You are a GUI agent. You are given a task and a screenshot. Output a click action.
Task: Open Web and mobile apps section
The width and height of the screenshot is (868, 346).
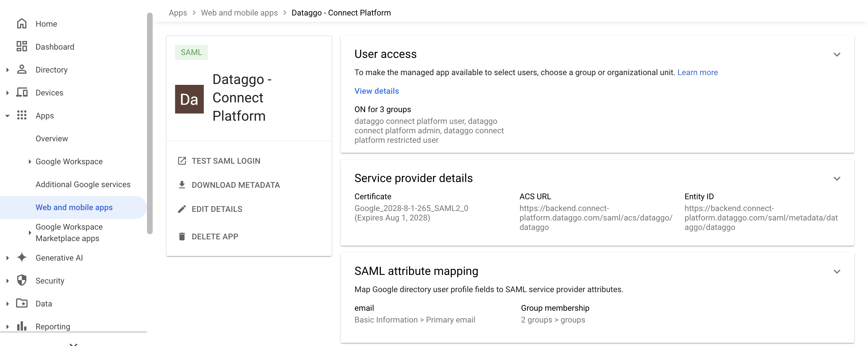74,207
